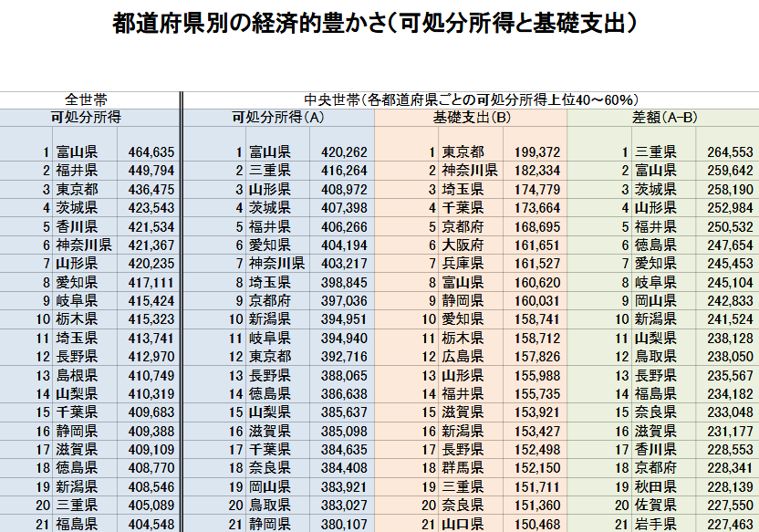This screenshot has width=759, height=532.
Task: Select the cell showing 392,716
Action: click(344, 356)
